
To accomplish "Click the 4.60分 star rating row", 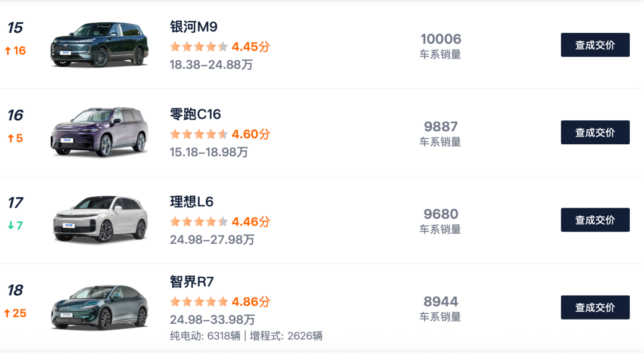I will [219, 134].
